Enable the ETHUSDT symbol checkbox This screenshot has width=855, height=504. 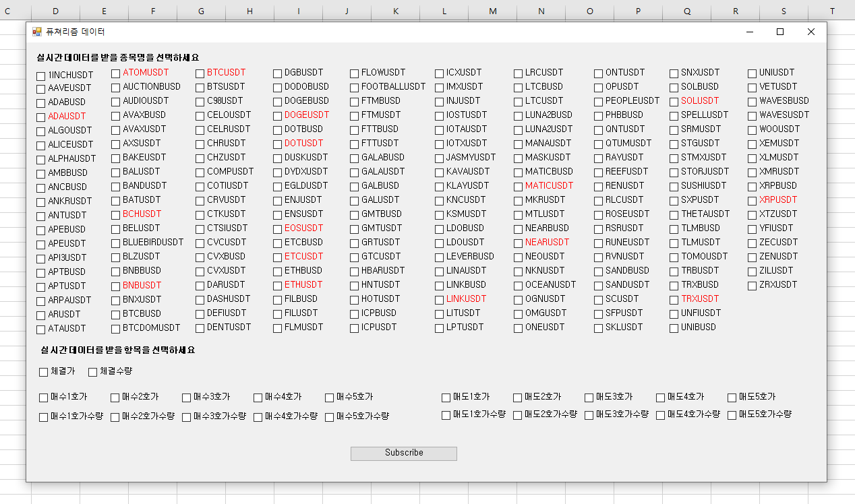278,286
